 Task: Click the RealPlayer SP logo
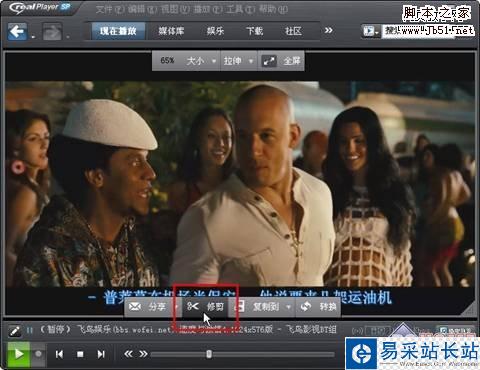[39, 7]
